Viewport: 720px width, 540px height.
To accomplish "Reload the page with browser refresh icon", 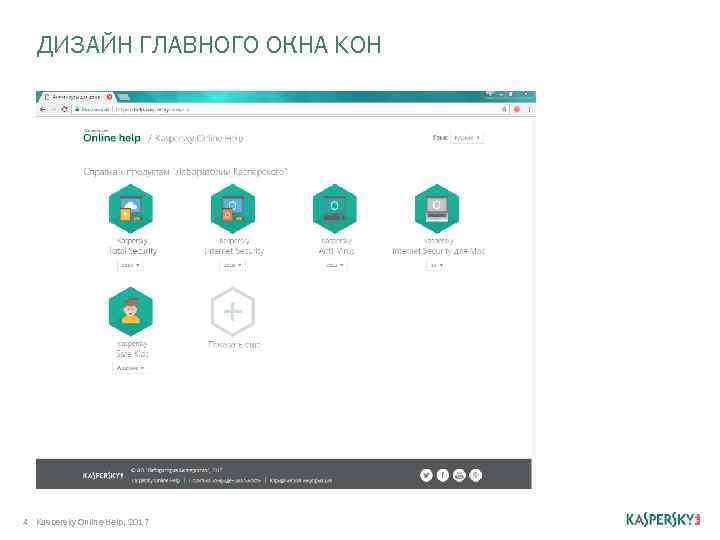I will [65, 109].
